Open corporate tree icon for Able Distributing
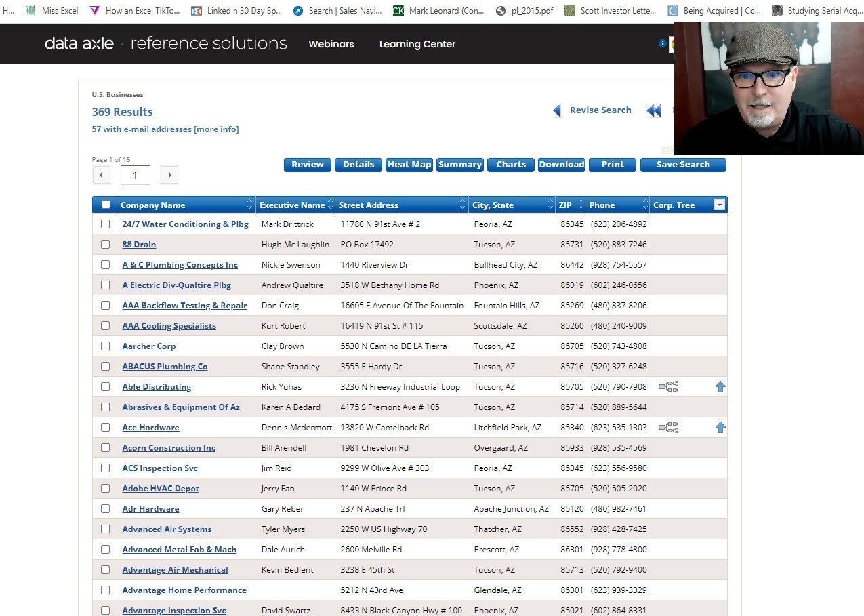 click(x=668, y=387)
